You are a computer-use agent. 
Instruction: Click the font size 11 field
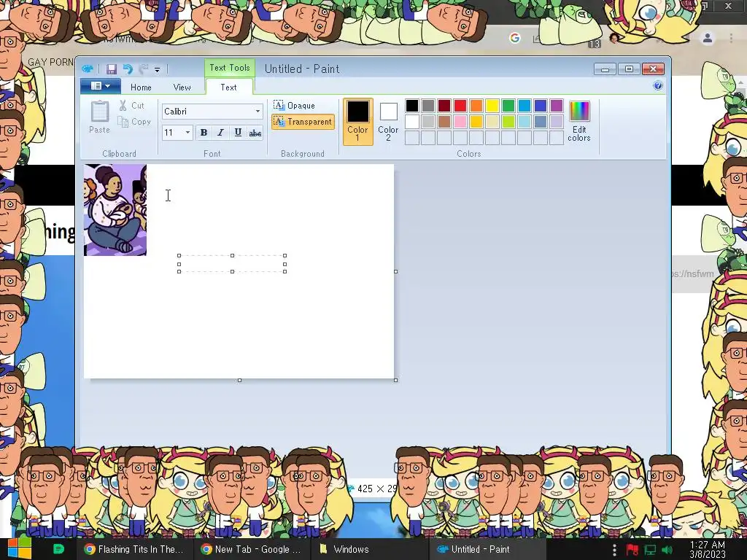(172, 133)
